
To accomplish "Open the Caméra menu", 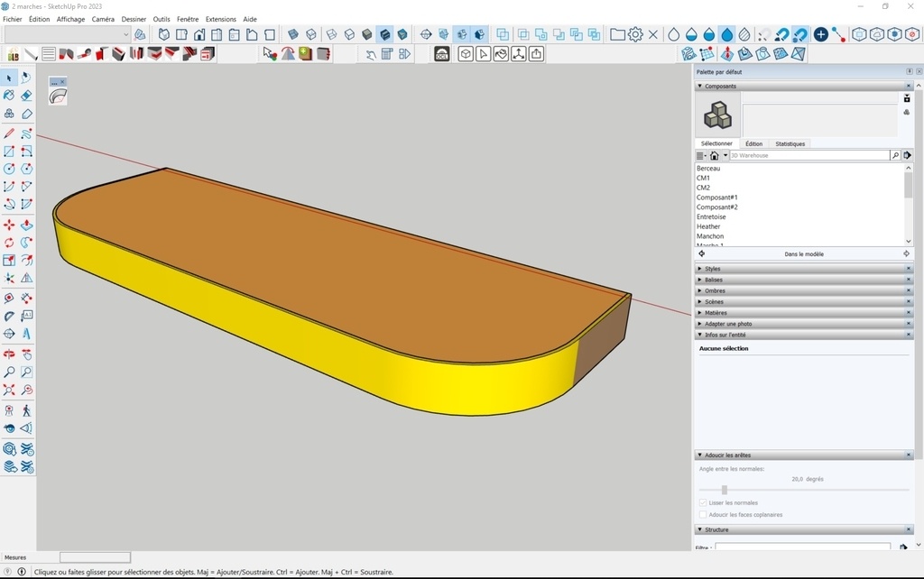I will (x=103, y=19).
